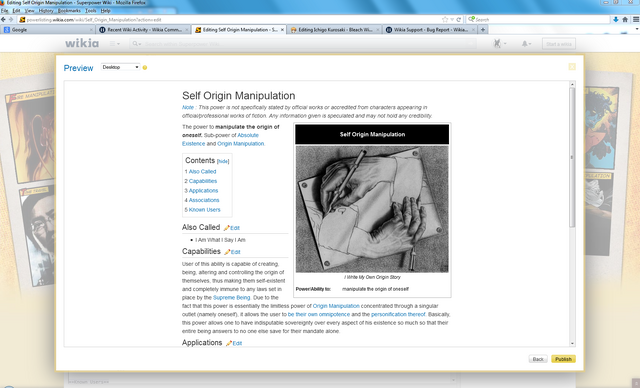Close the Recent Wiki Activity tab

187,30
